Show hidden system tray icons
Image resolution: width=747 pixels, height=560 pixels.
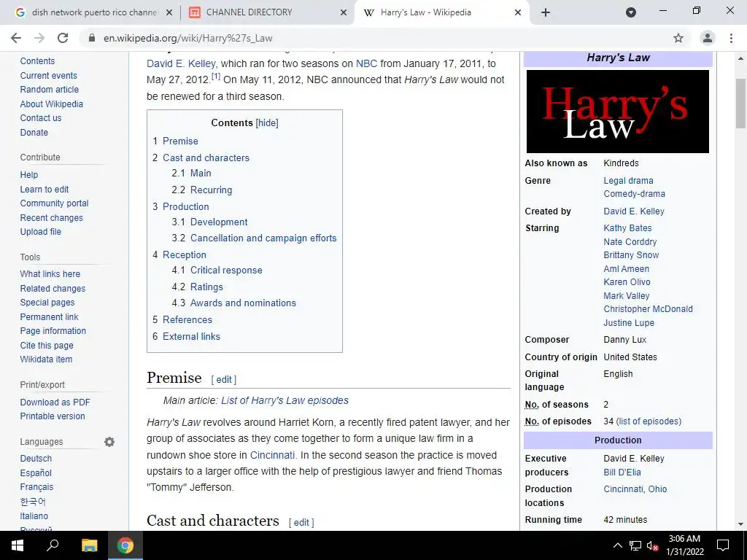point(617,545)
